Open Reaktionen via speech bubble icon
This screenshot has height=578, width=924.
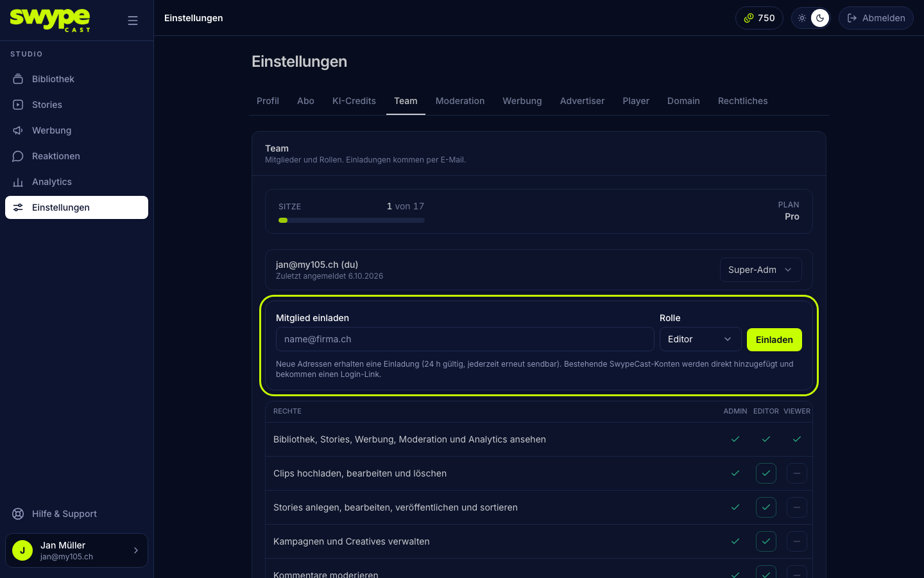click(x=18, y=156)
